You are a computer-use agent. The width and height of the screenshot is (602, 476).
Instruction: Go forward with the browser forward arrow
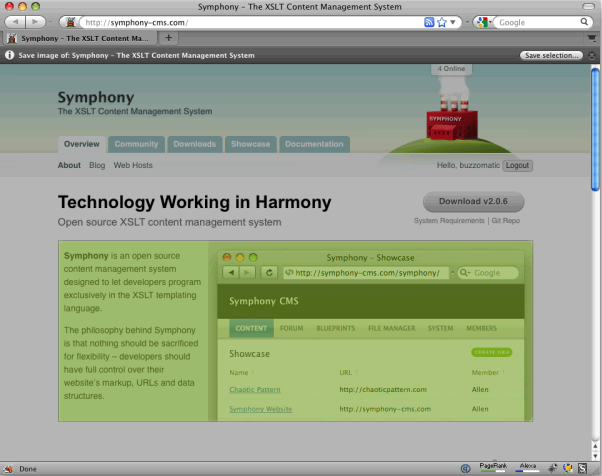[35, 22]
